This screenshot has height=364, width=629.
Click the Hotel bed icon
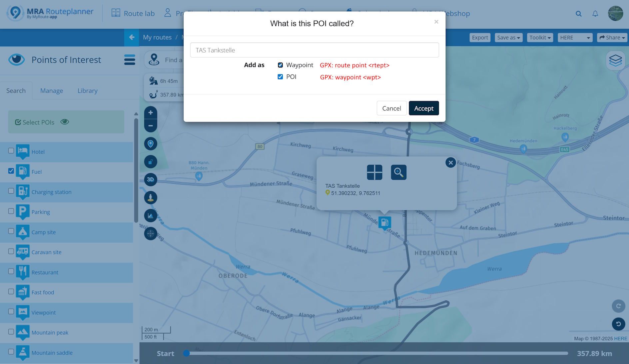click(x=23, y=152)
